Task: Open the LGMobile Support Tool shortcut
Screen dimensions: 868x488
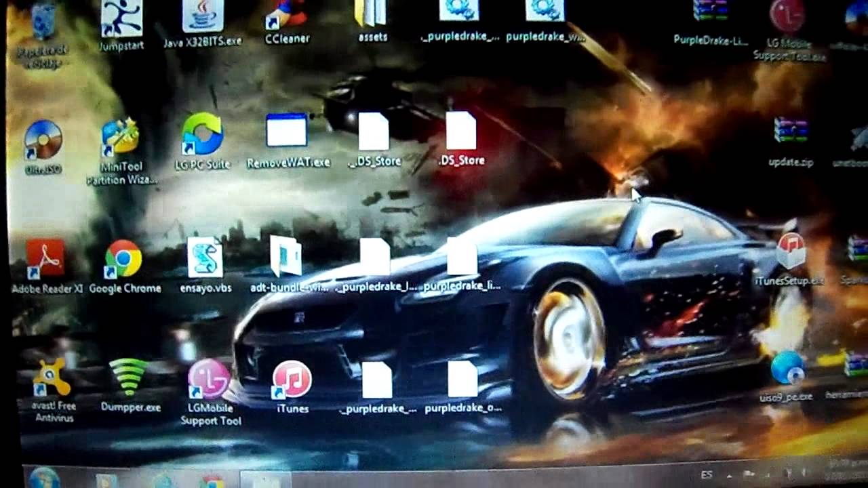Action: click(210, 393)
